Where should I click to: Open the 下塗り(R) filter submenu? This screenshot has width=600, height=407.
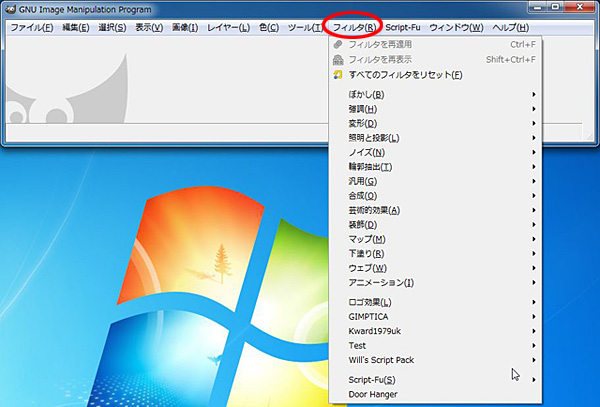434,254
